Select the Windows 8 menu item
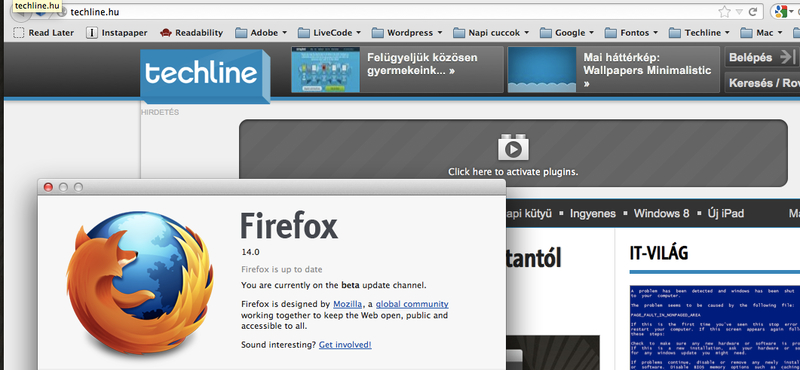This screenshot has width=800, height=370. click(x=661, y=213)
